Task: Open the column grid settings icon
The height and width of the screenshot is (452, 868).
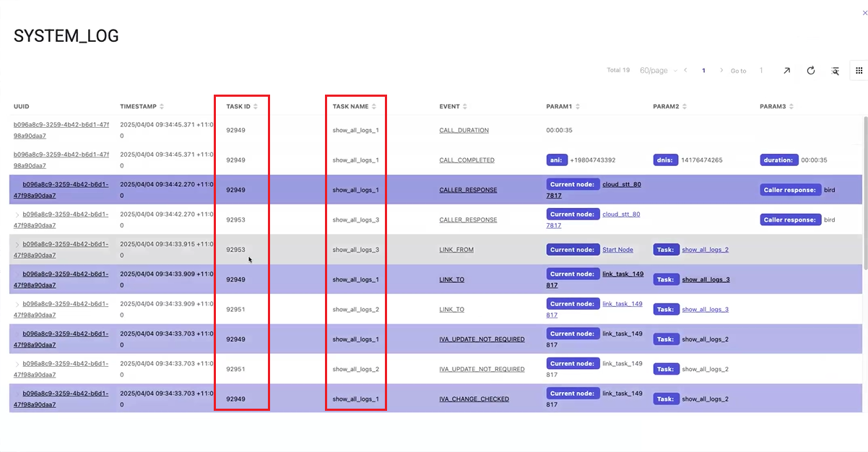Action: coord(859,71)
